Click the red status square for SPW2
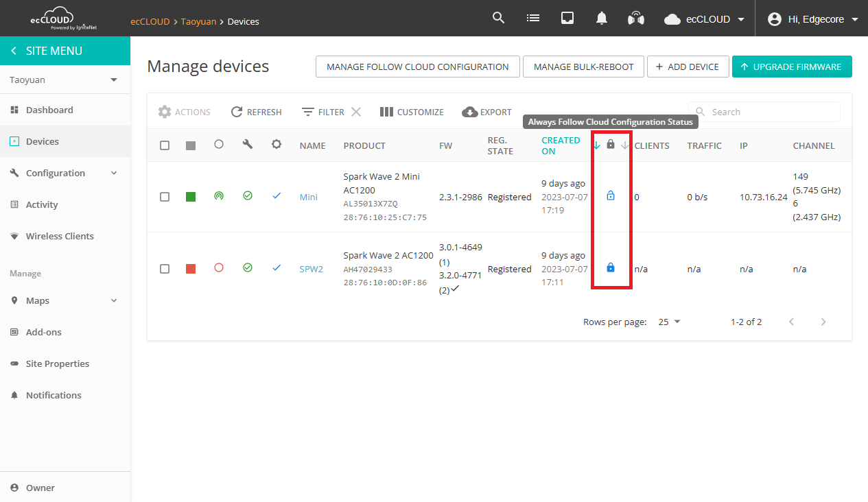Screen dimensions: 868x502 191,269
